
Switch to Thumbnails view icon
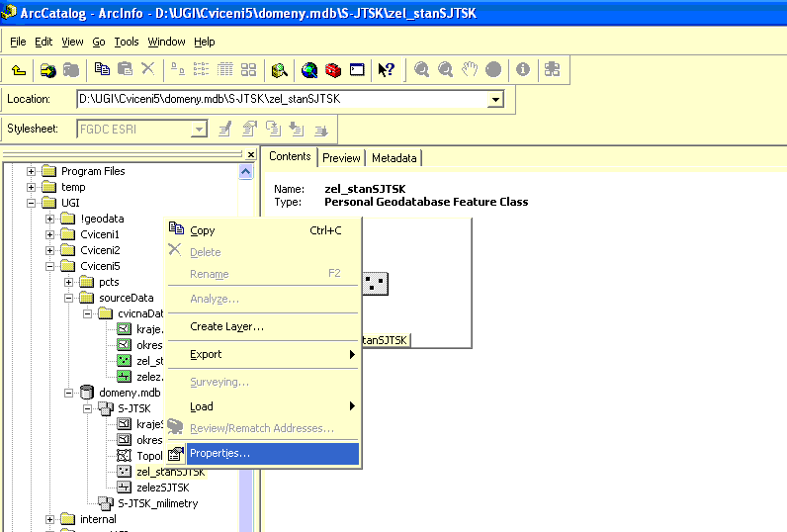[248, 69]
